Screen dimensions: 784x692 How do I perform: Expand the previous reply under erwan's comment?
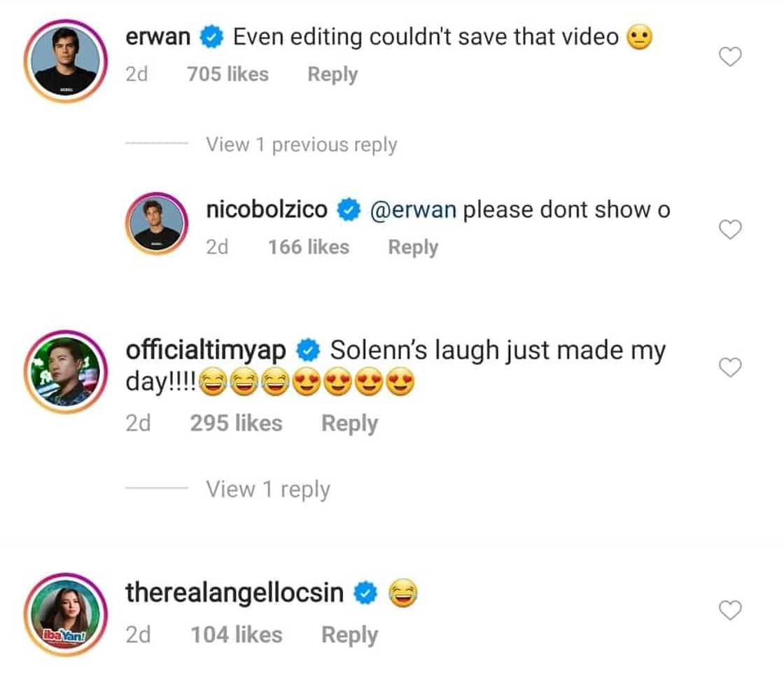(301, 144)
